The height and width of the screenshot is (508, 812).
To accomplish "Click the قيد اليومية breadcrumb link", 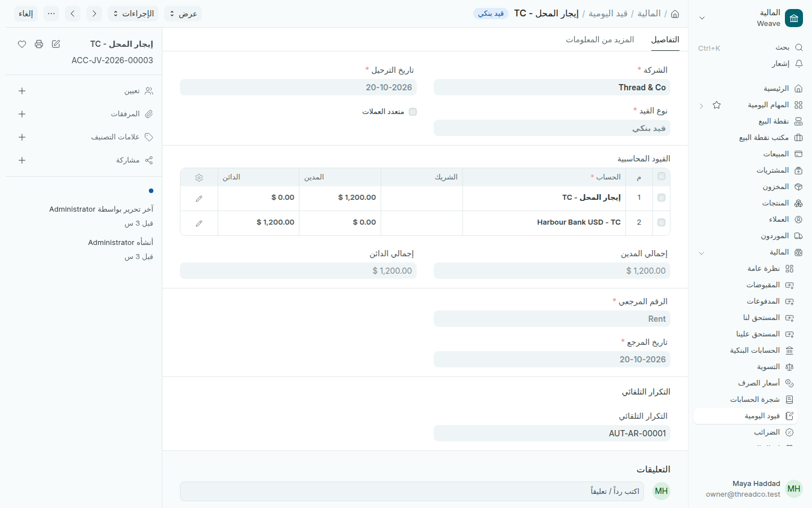I will (608, 14).
